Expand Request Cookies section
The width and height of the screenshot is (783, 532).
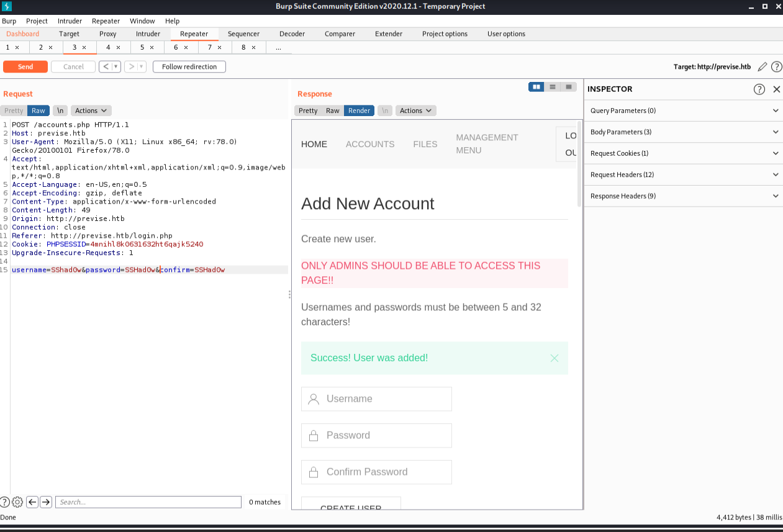click(x=682, y=153)
